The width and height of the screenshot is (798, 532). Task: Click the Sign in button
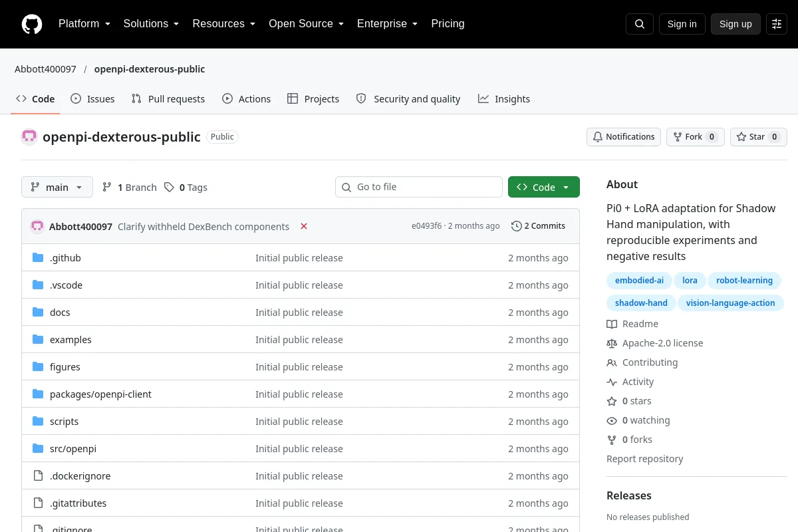[x=682, y=24]
